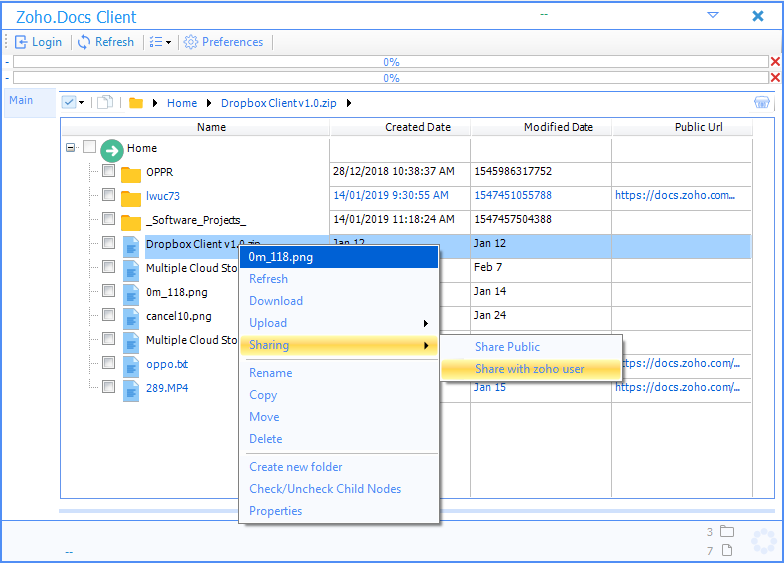Image resolution: width=784 pixels, height=563 pixels.
Task: Click the Refresh toolbar button
Action: tap(106, 42)
